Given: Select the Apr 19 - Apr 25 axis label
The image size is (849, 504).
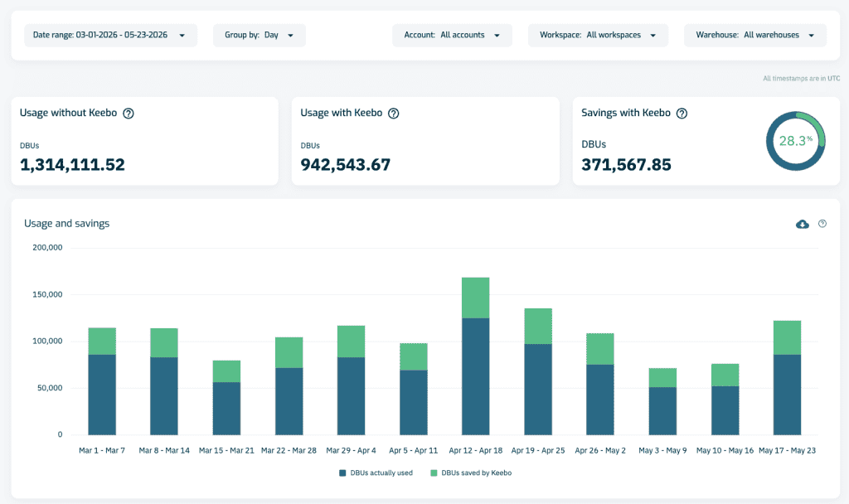Looking at the screenshot, I should click(x=538, y=450).
